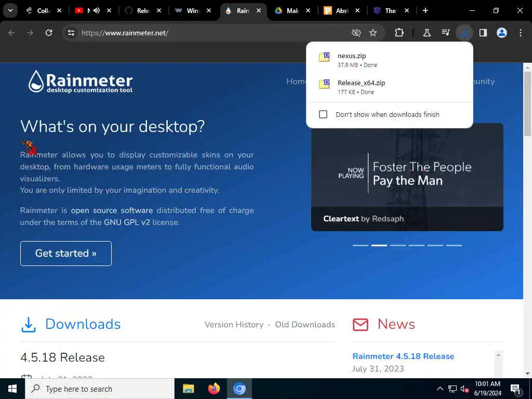
Task: Select the last carousel slide indicator
Action: 454,245
